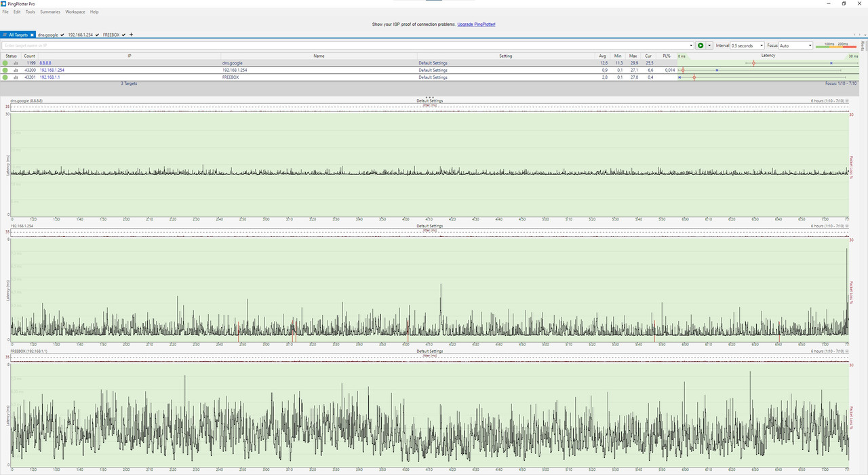Sort by the Count column header
The image size is (868, 475).
pos(30,56)
